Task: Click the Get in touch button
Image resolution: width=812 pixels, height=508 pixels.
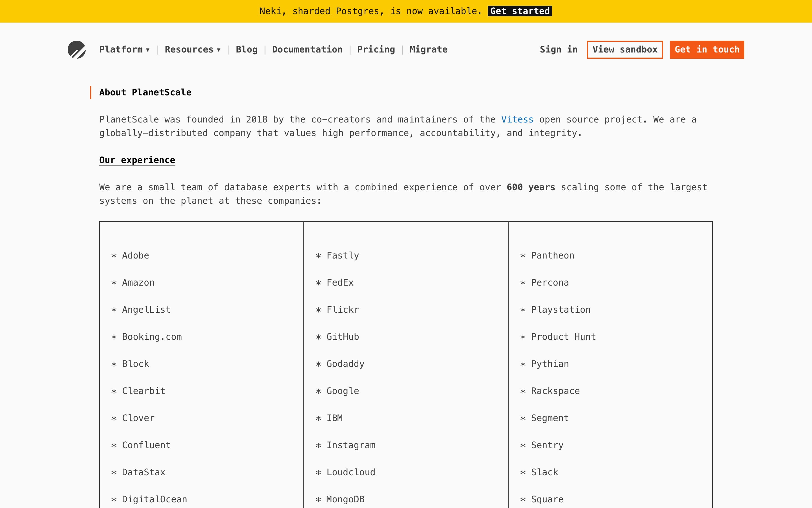Action: [x=707, y=50]
